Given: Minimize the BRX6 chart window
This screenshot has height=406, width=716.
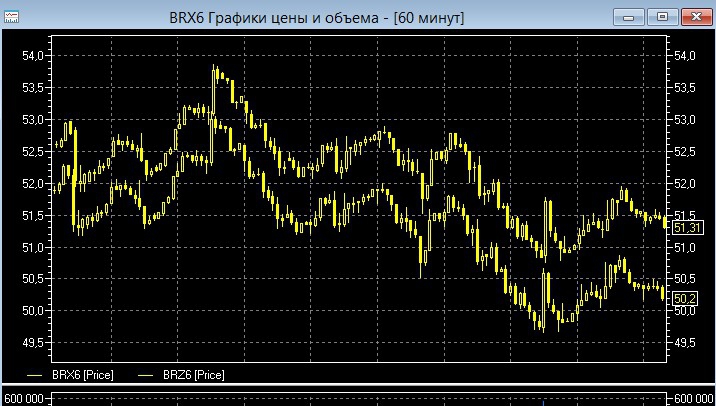Looking at the screenshot, I should 629,18.
